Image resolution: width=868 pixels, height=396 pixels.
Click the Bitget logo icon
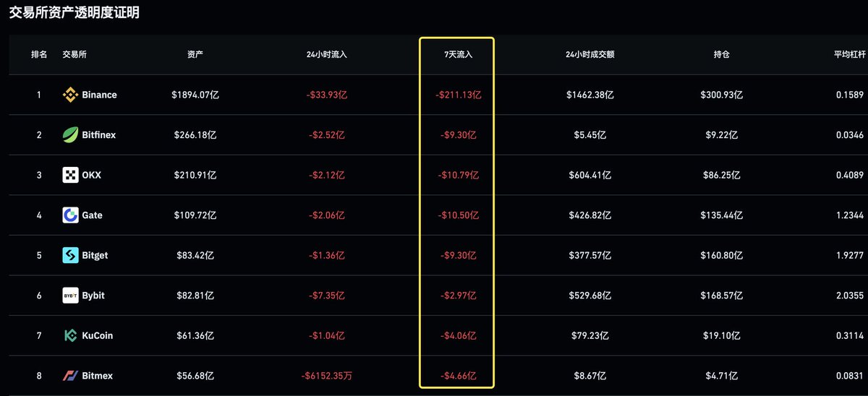[x=70, y=255]
